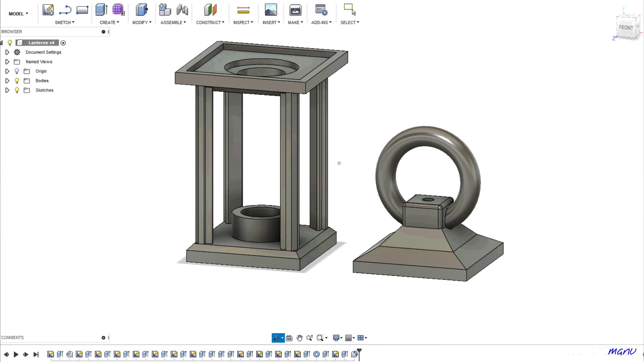Click the Select tool icon
This screenshot has height=362, width=644.
pos(350,10)
